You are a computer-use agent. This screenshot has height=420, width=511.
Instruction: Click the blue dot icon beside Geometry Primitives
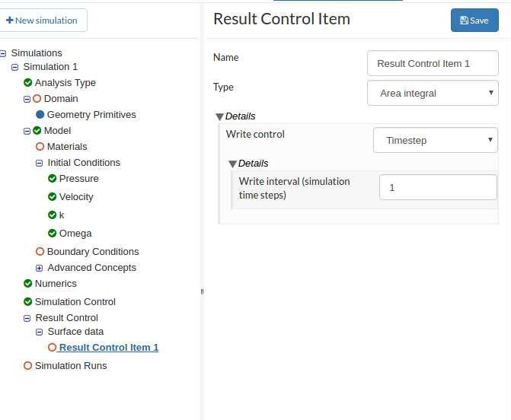point(40,114)
